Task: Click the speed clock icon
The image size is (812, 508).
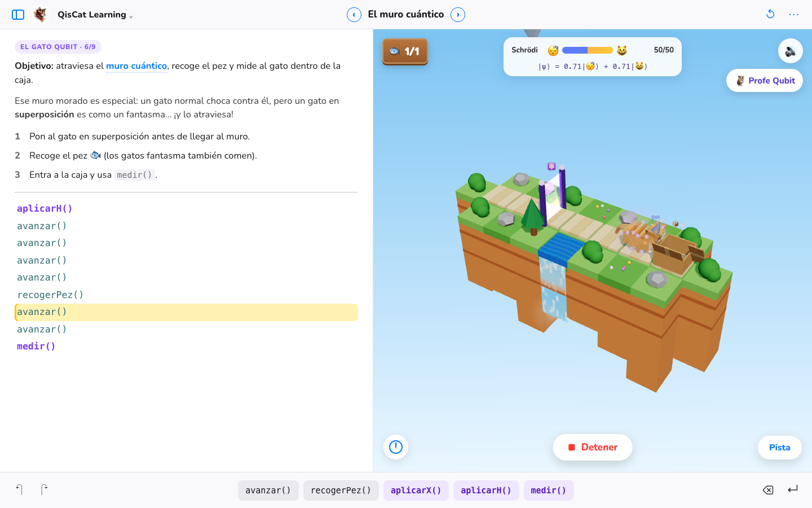Action: (396, 447)
